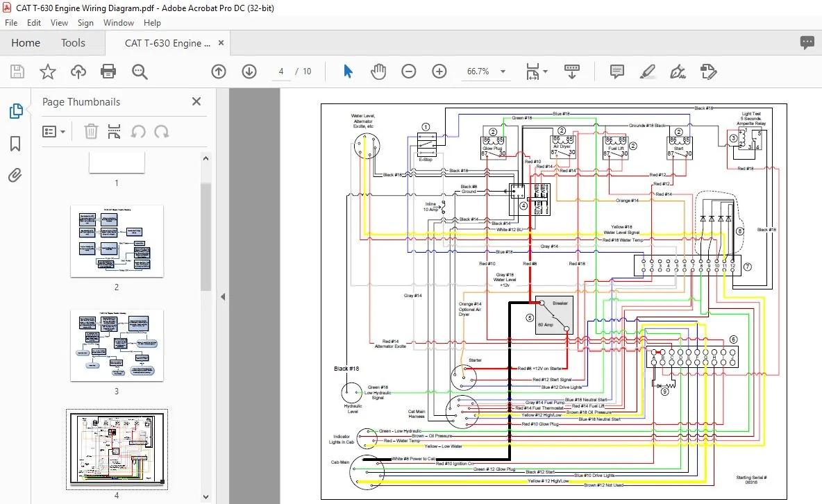Open the Help menu
Viewport: 822px width, 504px height.
(x=152, y=22)
